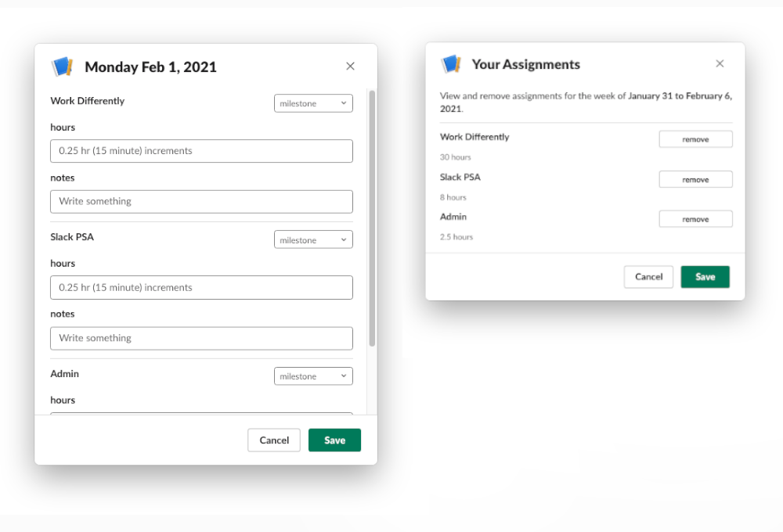Cancel changes in Your Assignments dialog

(648, 276)
